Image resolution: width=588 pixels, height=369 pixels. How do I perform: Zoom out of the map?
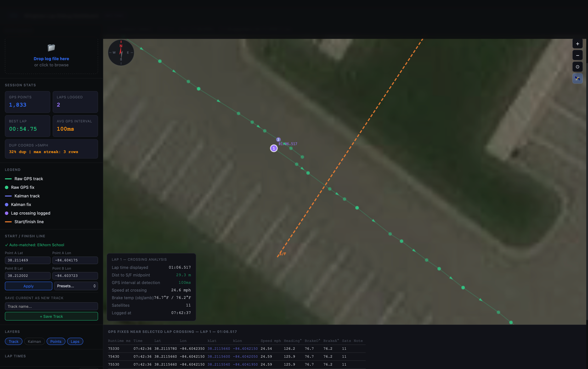pyautogui.click(x=577, y=55)
